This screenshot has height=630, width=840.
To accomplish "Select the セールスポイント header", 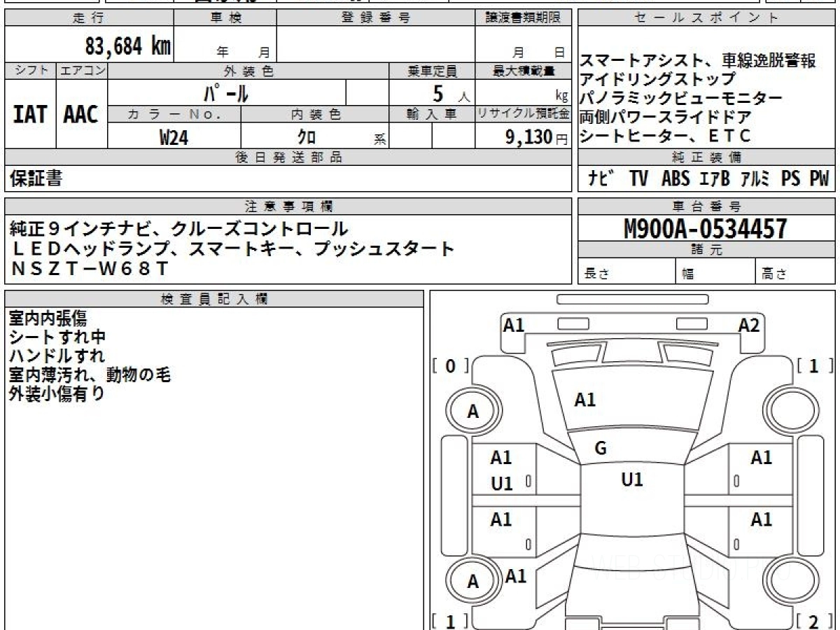I will click(x=706, y=18).
